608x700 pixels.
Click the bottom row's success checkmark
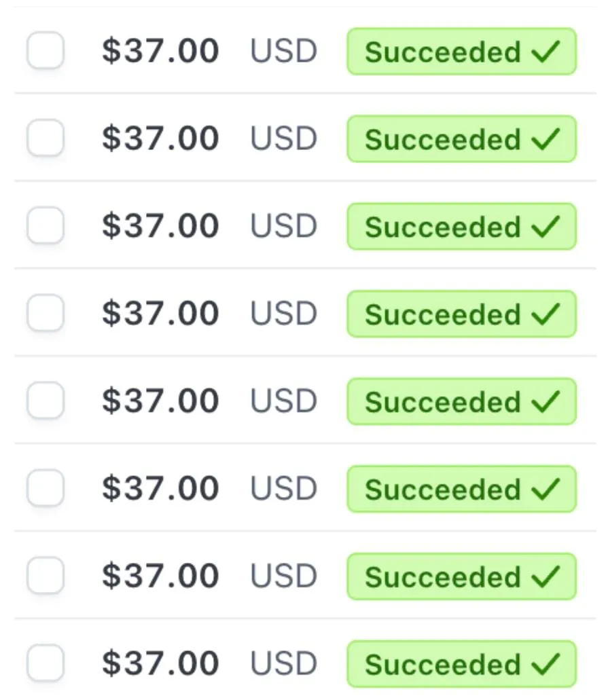pos(546,663)
